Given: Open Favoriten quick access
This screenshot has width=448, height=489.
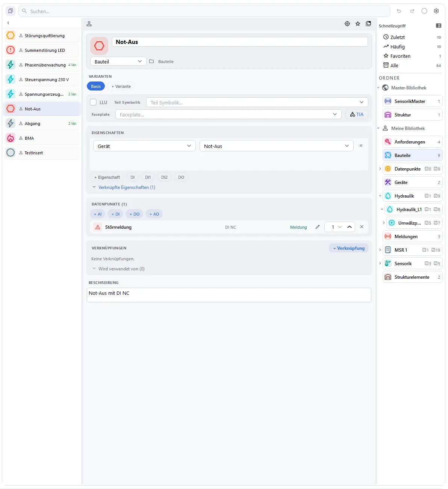Looking at the screenshot, I should (x=412, y=56).
